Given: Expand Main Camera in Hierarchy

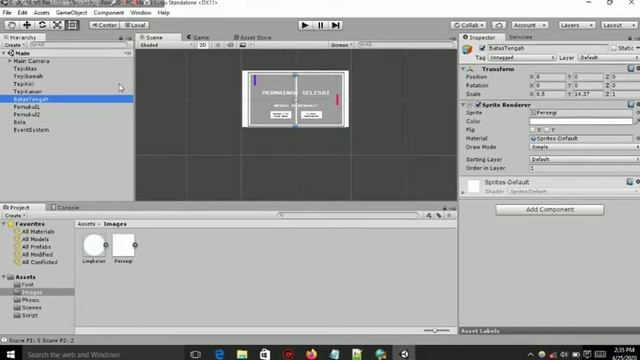Looking at the screenshot, I should 10,61.
